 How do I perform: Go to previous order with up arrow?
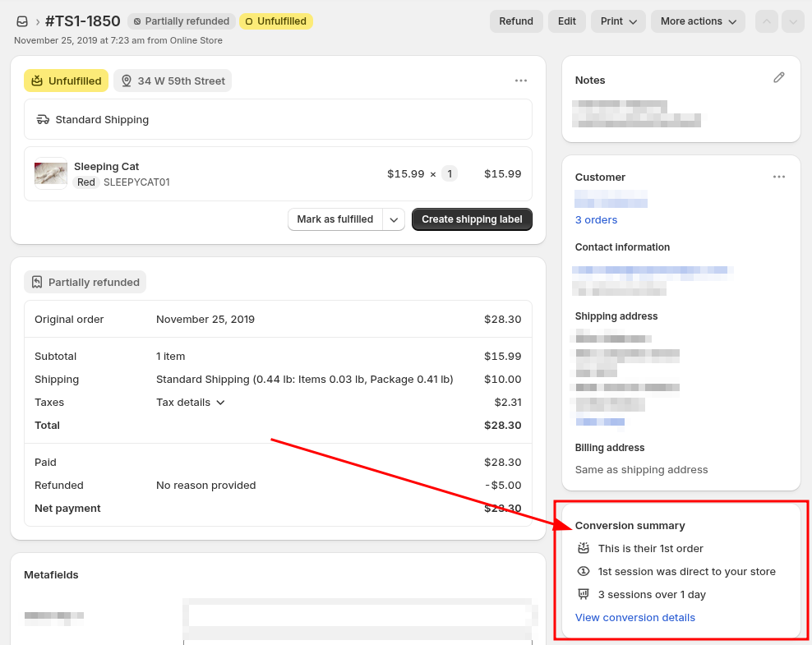[766, 21]
